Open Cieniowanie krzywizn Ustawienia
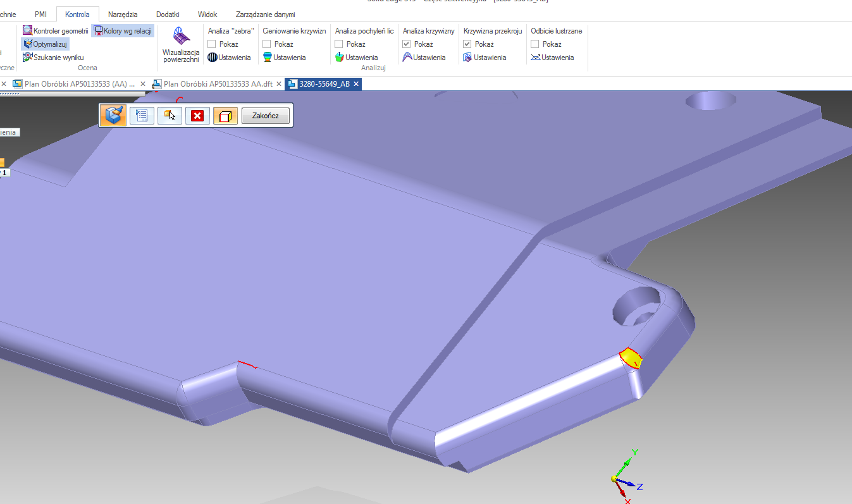 click(285, 58)
